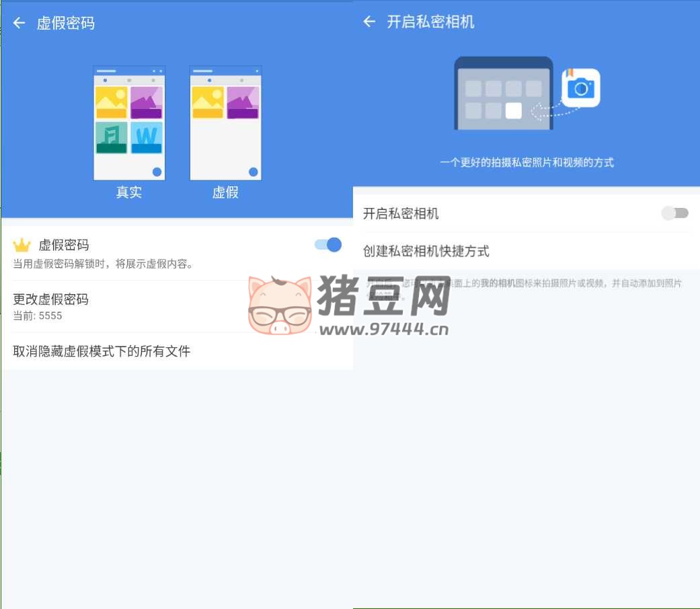Click back arrow beside 开启私密相机 title
700x609 pixels.
pyautogui.click(x=369, y=22)
